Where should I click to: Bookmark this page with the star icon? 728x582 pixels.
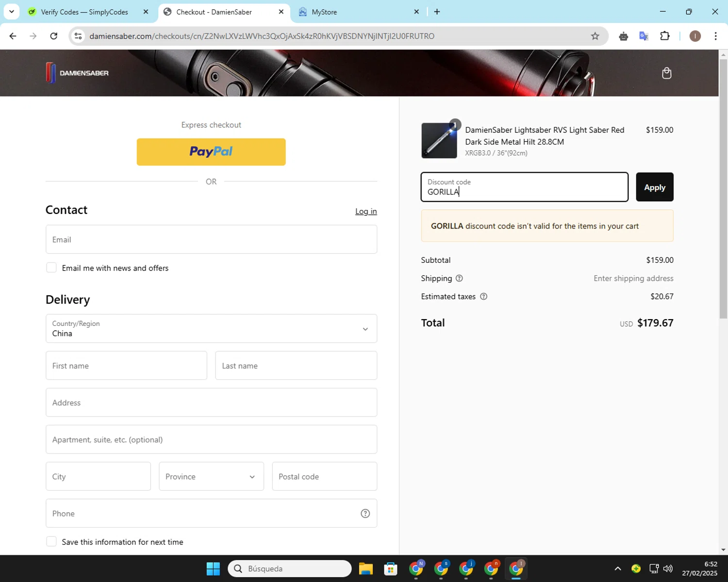pos(595,36)
